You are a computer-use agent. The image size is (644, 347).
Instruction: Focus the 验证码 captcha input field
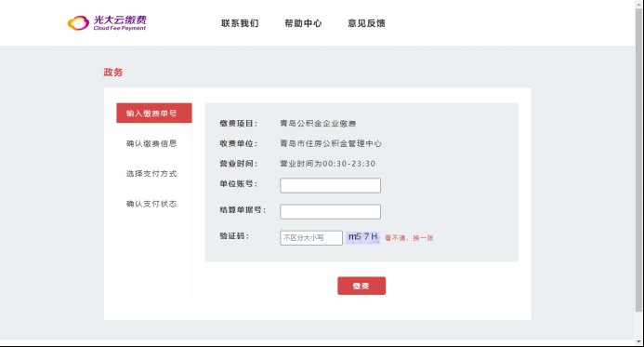coord(311,238)
